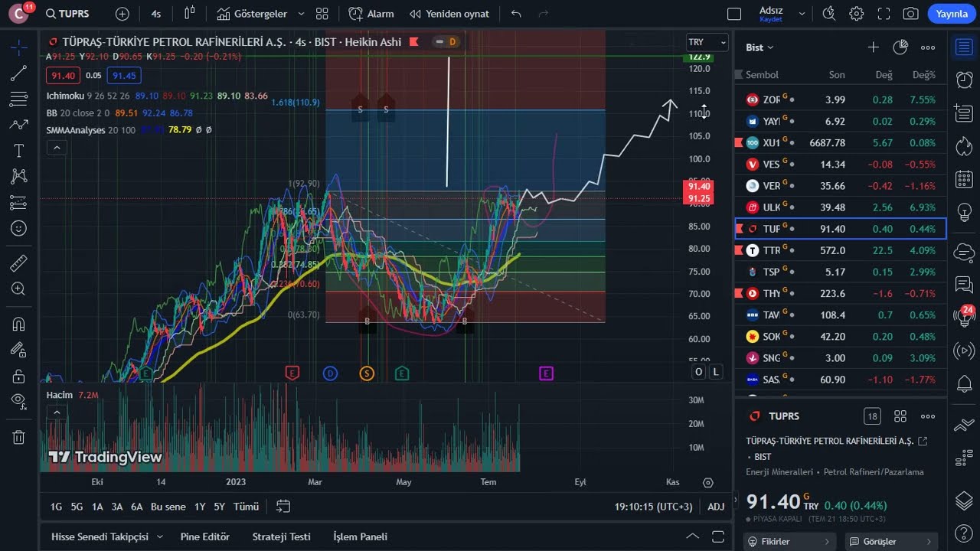This screenshot has height=551, width=980.
Task: Sort watchlist by Son column
Action: [x=837, y=75]
